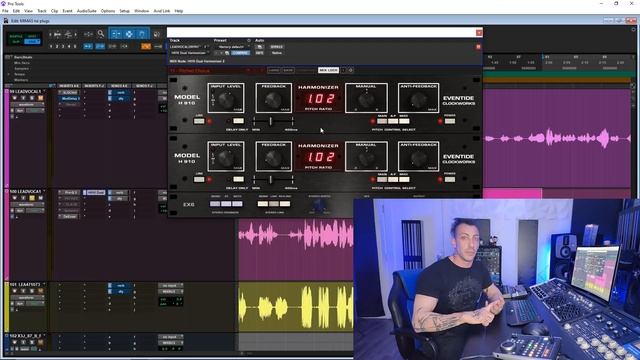Viewport: 640px width, 360px height.
Task: Toggle the orange toolbar button
Action: click(x=146, y=47)
